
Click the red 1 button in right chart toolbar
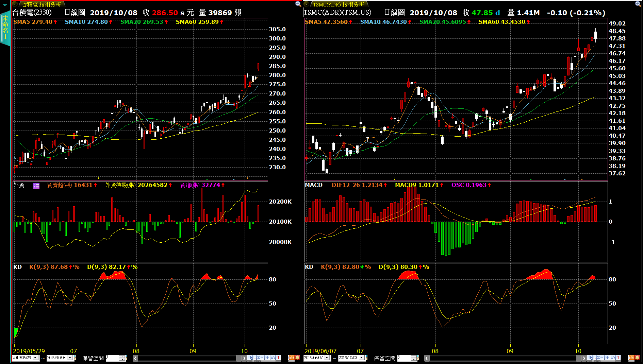click(618, 358)
